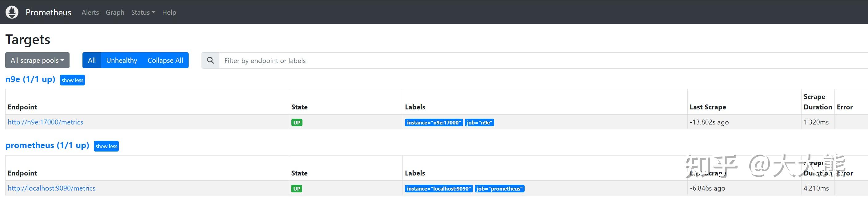Open the Help page link
Image resolution: width=868 pixels, height=201 pixels.
point(169,13)
